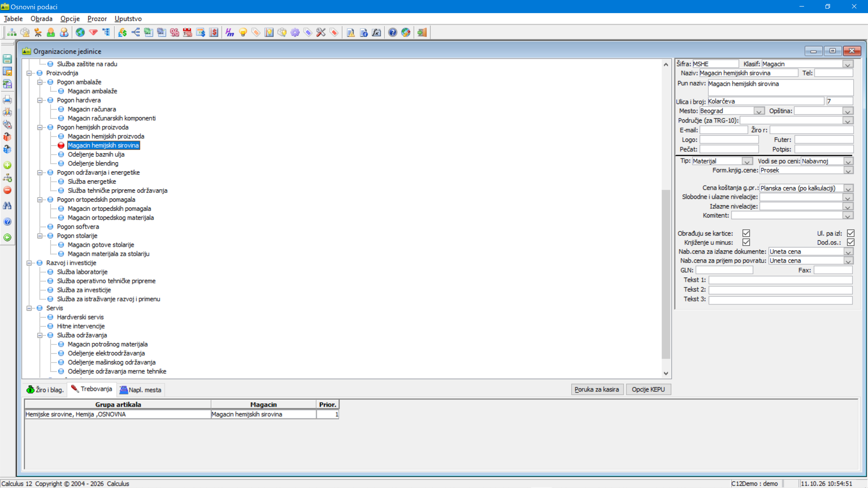Open the Tabele menu
Screen dimensions: 868x488
point(13,19)
